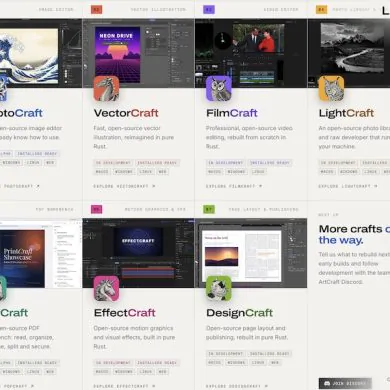Click VectorCraft's Windows platform tag
The height and width of the screenshot is (390, 390).
(124, 172)
